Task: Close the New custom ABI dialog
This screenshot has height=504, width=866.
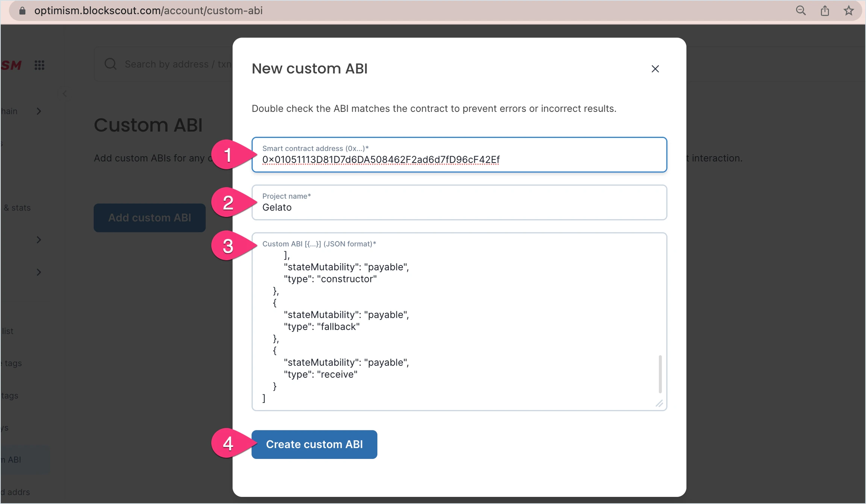Action: pyautogui.click(x=655, y=69)
